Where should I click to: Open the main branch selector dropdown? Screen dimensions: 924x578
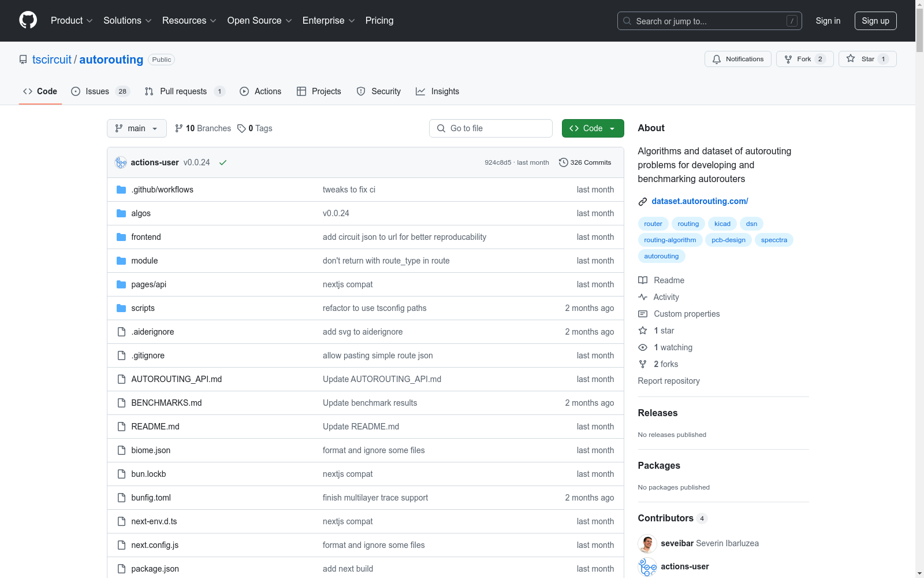click(137, 128)
